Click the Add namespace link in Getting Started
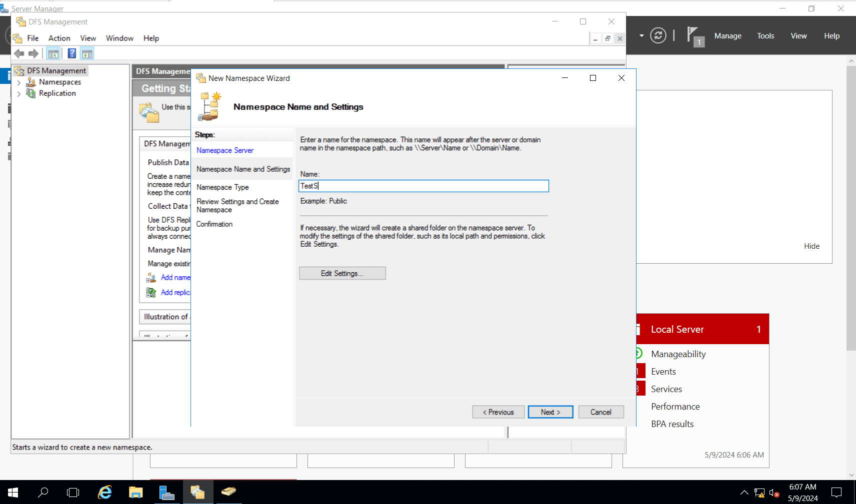The height and width of the screenshot is (504, 856). click(175, 278)
